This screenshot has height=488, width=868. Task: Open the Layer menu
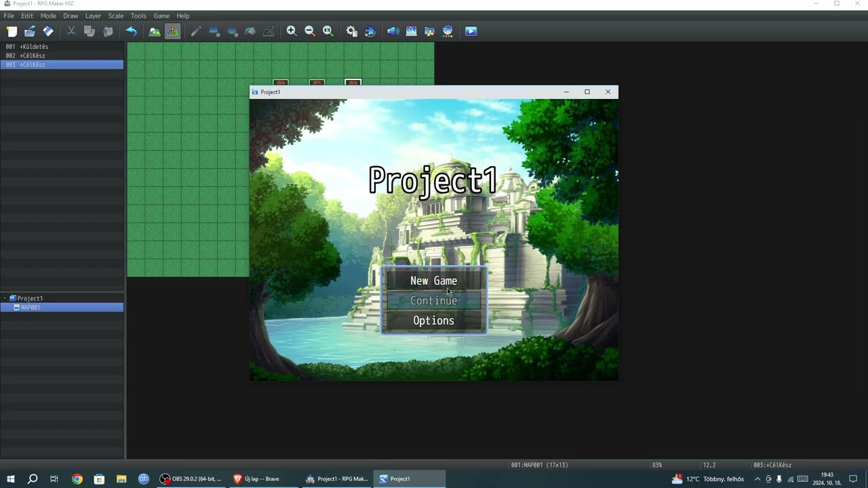93,16
